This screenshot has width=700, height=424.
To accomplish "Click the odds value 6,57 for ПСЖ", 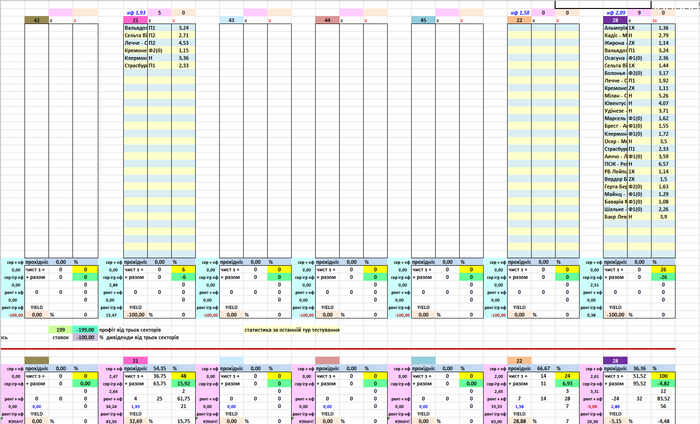I will (663, 164).
